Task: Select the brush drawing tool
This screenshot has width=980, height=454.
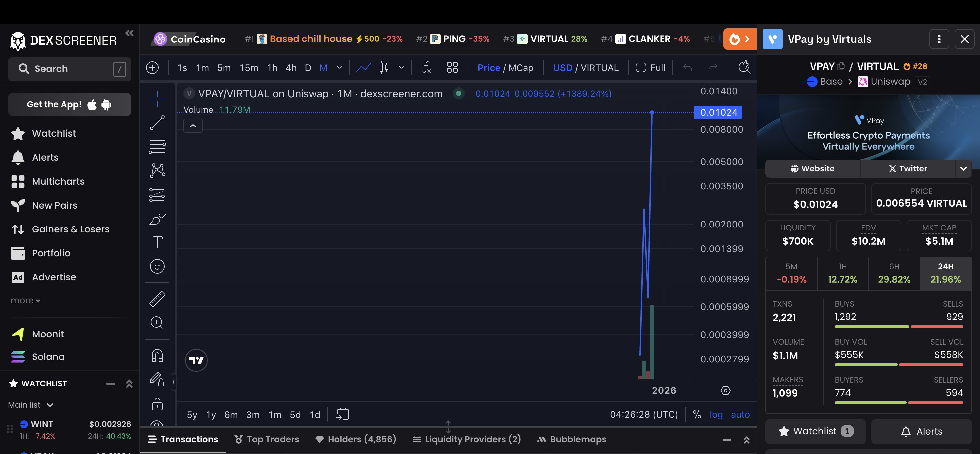Action: [x=157, y=219]
